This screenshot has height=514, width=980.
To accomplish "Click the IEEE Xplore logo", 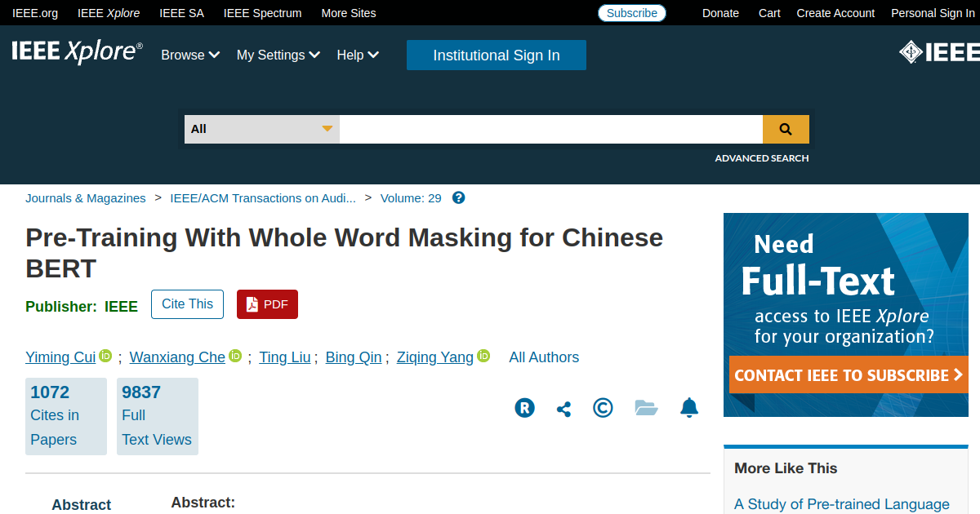I will (x=77, y=52).
